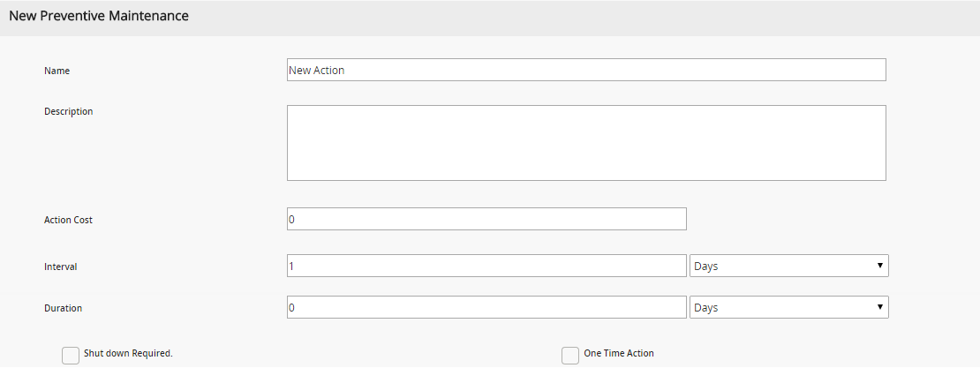The height and width of the screenshot is (368, 980).
Task: Select the Interval value input box
Action: 486,266
